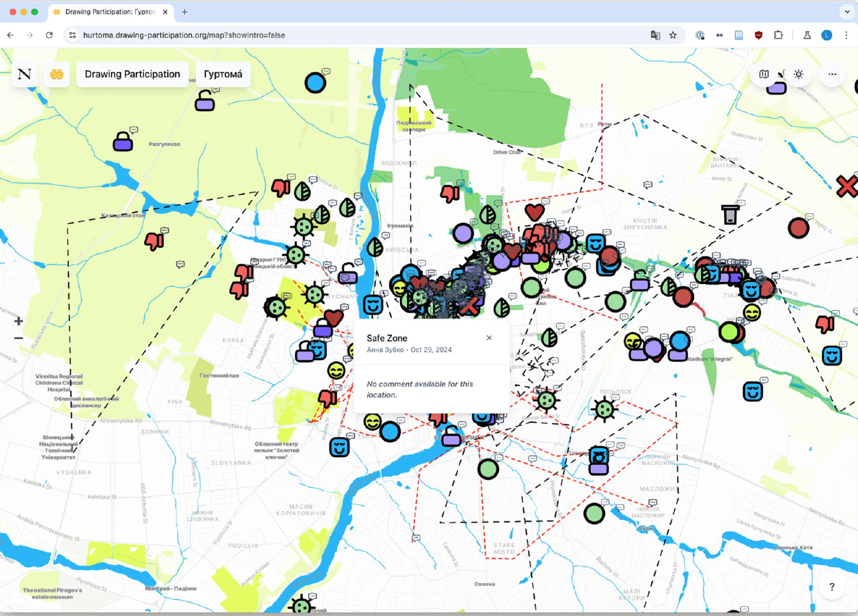Select the trash bin marker on map
The image size is (858, 616).
pos(730,215)
